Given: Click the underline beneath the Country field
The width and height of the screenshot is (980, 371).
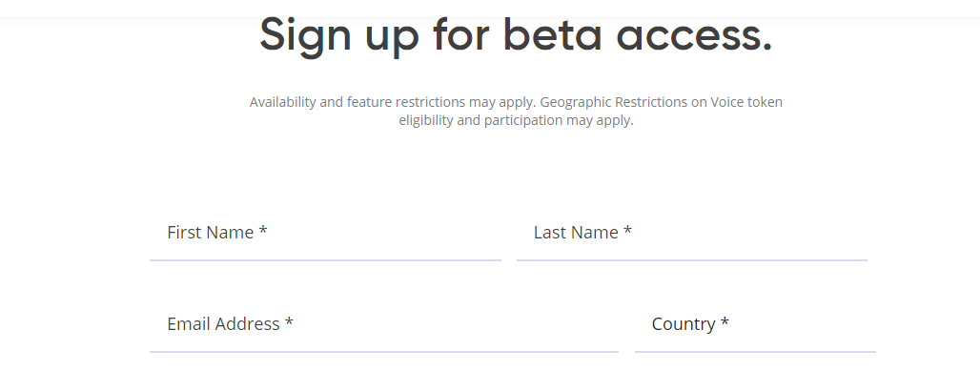Looking at the screenshot, I should (755, 351).
